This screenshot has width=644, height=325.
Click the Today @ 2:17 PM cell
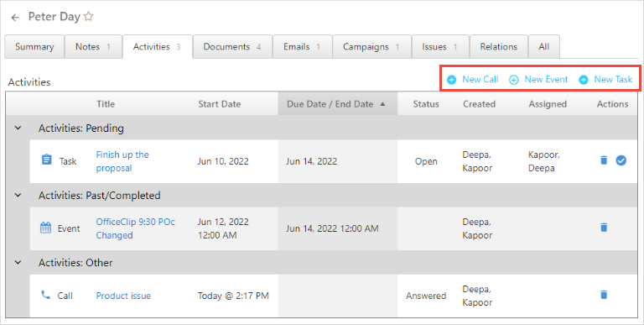(233, 296)
